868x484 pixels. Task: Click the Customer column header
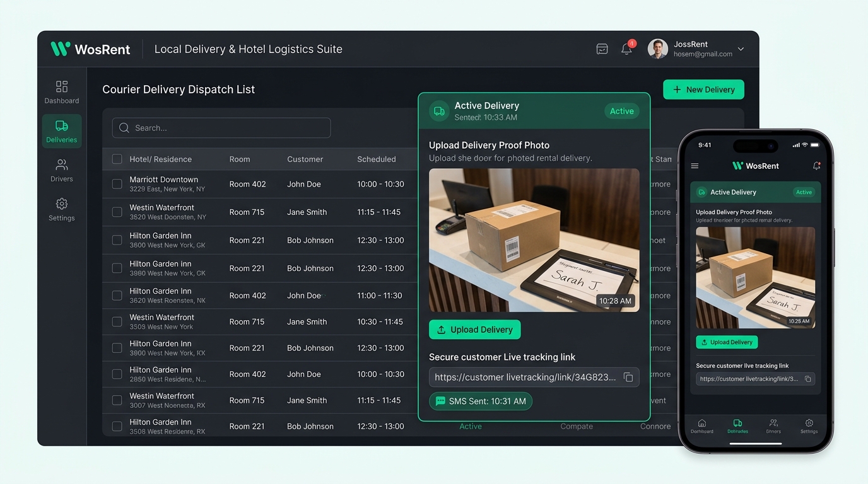tap(305, 159)
